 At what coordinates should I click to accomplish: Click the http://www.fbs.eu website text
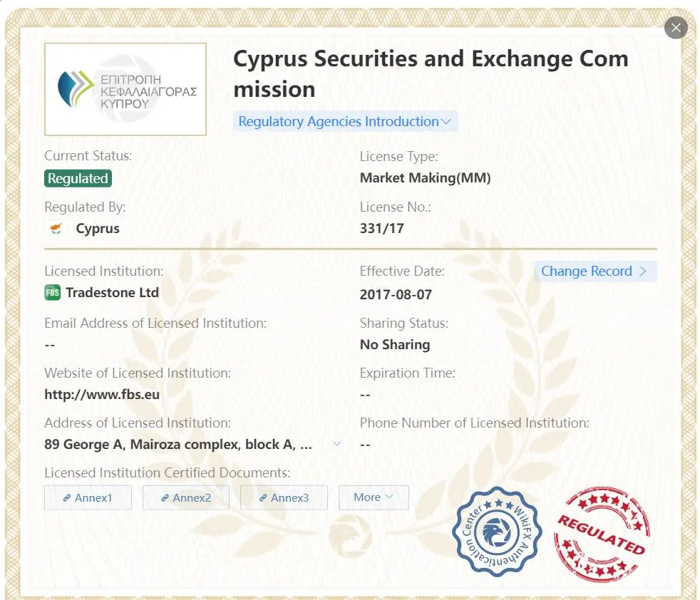click(x=102, y=394)
